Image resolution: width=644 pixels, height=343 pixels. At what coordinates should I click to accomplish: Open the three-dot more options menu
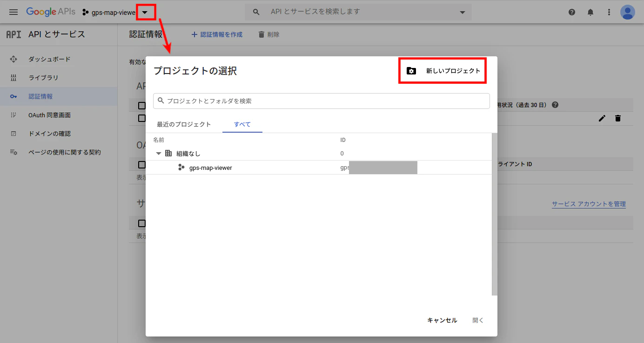(609, 12)
